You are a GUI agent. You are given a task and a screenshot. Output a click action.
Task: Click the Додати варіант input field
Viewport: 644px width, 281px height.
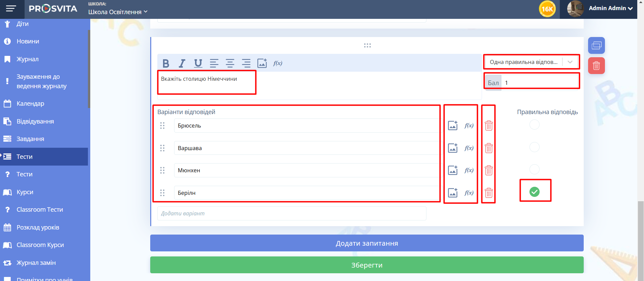click(x=291, y=213)
